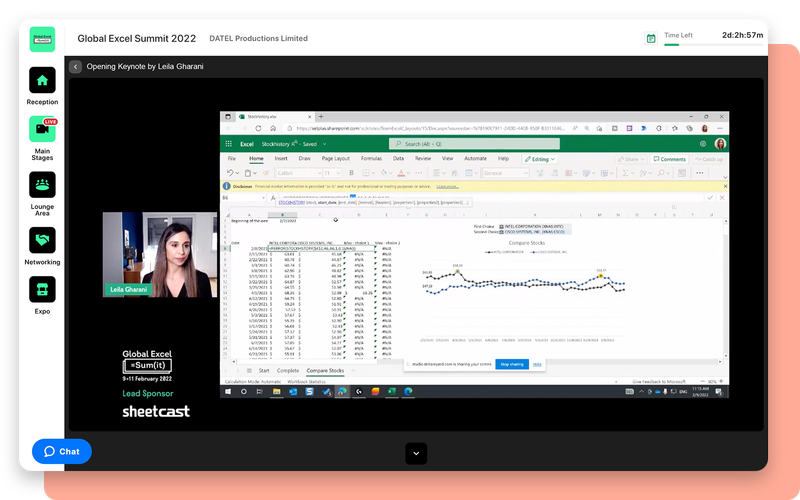800x500 pixels.
Task: Select the Compare Stocks sheet tab
Action: tap(325, 370)
